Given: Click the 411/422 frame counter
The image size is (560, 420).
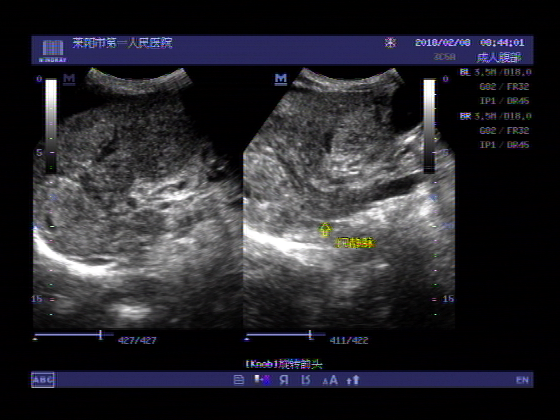Looking at the screenshot, I should tap(349, 340).
